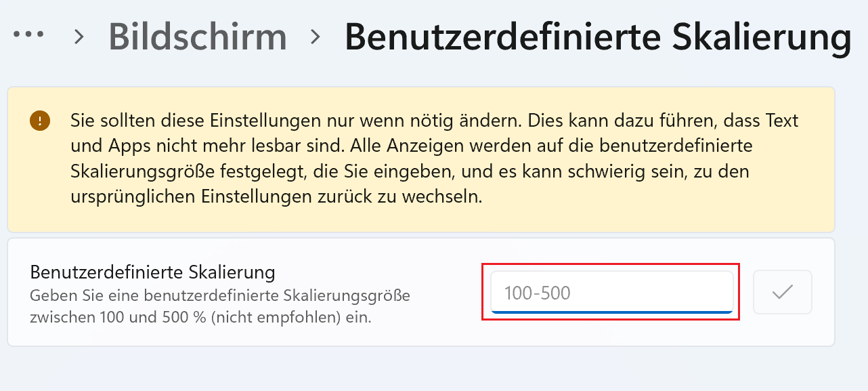The width and height of the screenshot is (868, 391).
Task: Click the chevron after the ellipsis
Action: tap(79, 37)
